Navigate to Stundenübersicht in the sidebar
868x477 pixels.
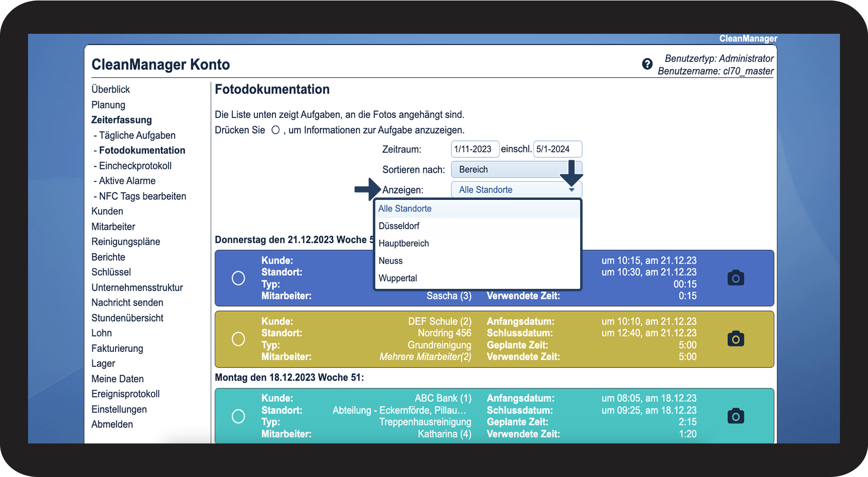[127, 318]
